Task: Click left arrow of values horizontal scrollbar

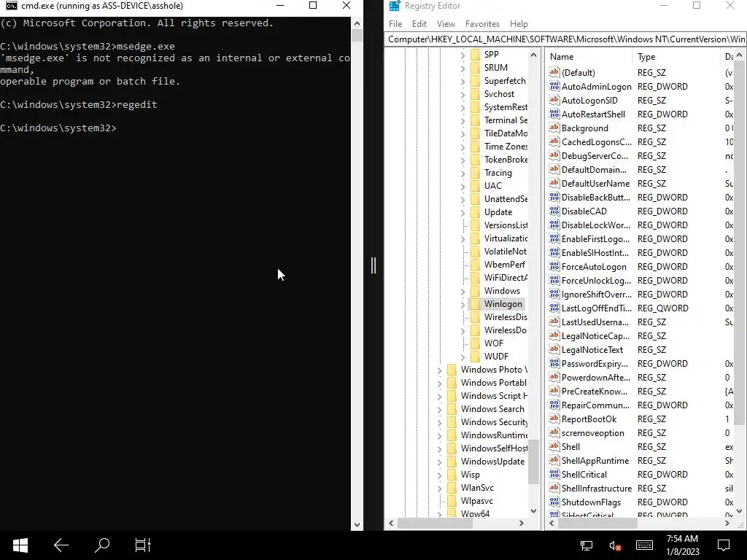Action: (551, 523)
